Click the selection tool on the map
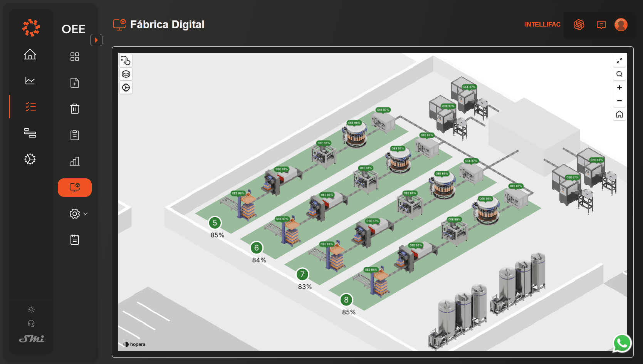643x364 pixels. (x=126, y=60)
